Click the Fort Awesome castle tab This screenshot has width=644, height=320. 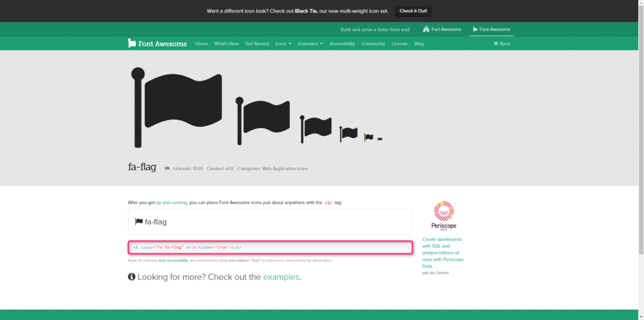point(442,29)
